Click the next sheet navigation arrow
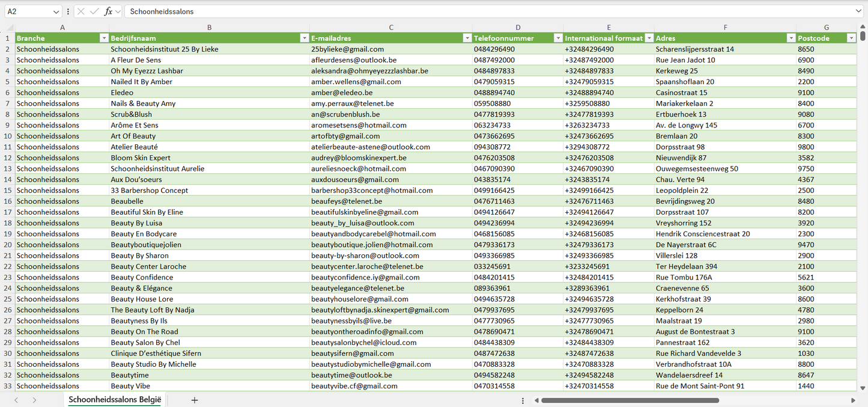 [x=34, y=400]
